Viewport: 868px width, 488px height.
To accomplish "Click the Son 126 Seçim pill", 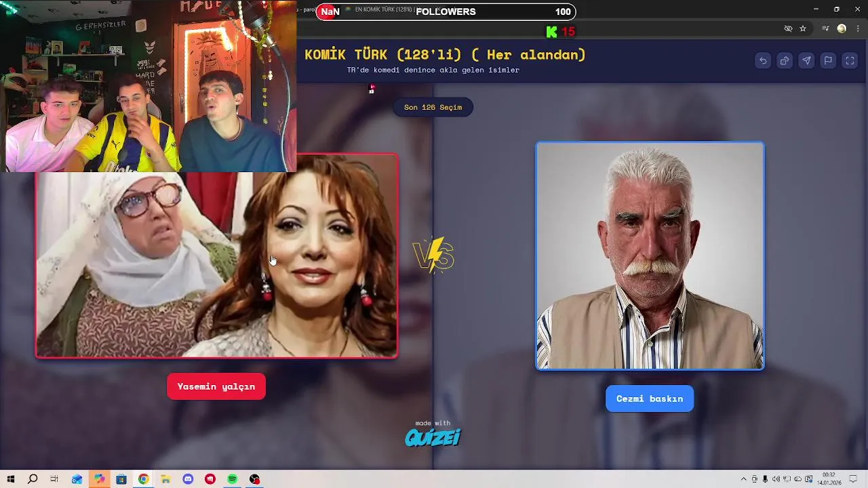I will tap(433, 107).
